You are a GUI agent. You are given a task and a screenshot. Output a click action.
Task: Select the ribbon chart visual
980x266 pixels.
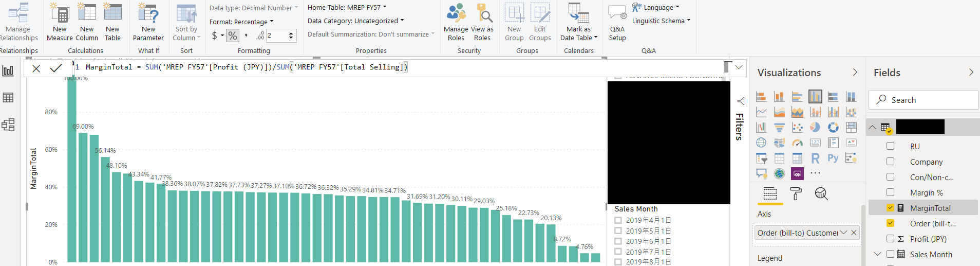851,112
